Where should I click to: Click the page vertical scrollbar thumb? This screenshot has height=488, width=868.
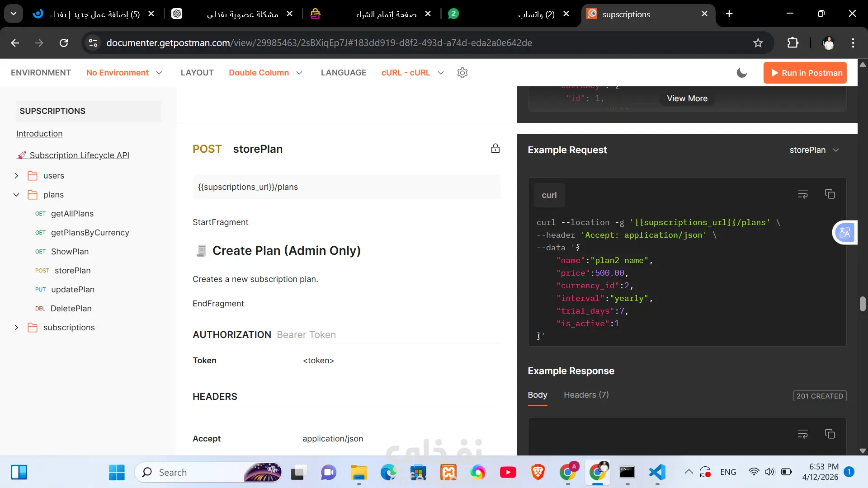click(x=863, y=304)
